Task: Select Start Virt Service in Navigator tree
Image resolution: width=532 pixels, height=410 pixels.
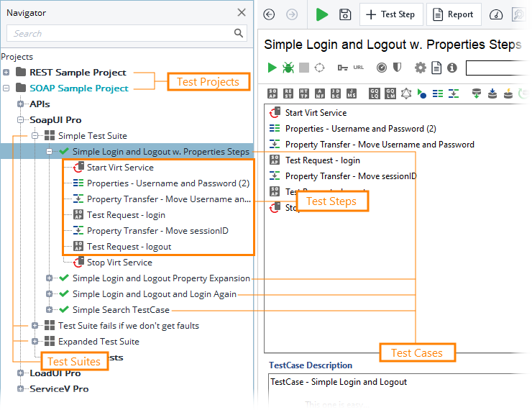Action: click(120, 168)
